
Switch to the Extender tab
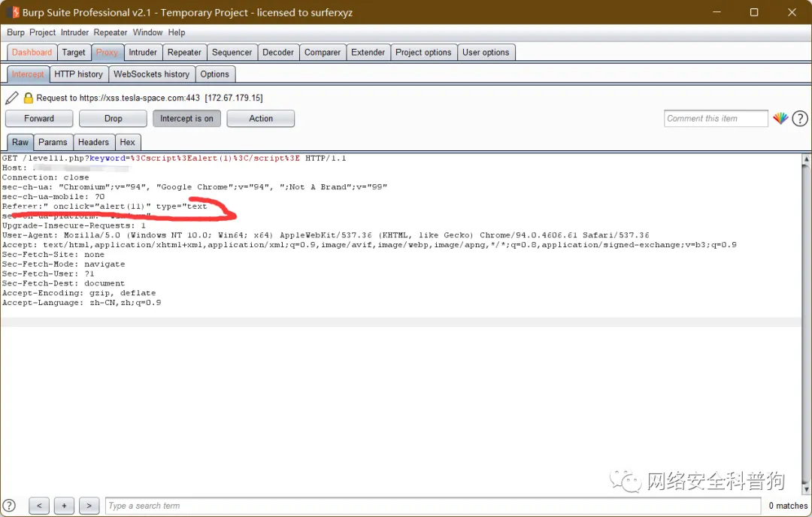[368, 53]
